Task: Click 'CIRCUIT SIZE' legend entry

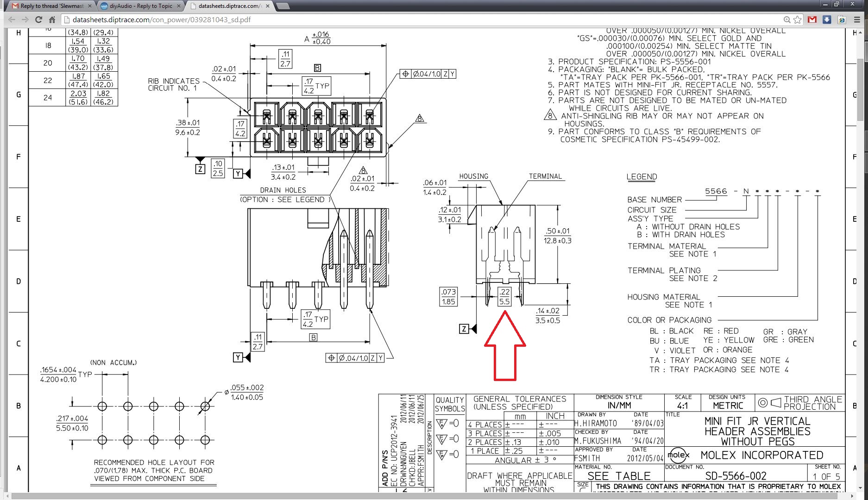Action: pos(652,210)
